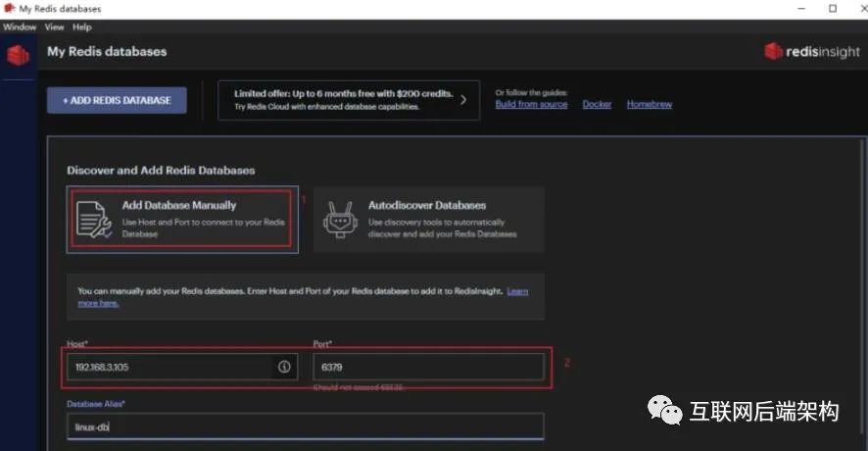Minimize the My Redis databases window
Screen dimensions: 868x451
(801, 8)
